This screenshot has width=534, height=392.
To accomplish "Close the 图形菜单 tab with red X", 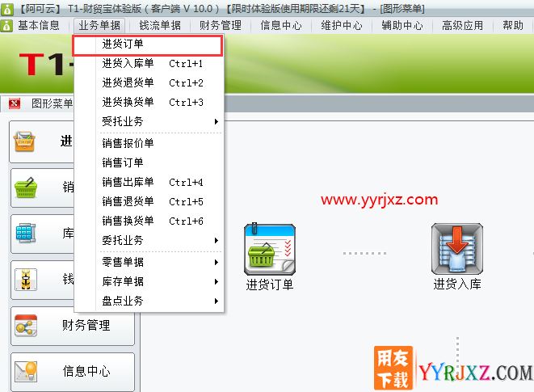I will pyautogui.click(x=15, y=103).
